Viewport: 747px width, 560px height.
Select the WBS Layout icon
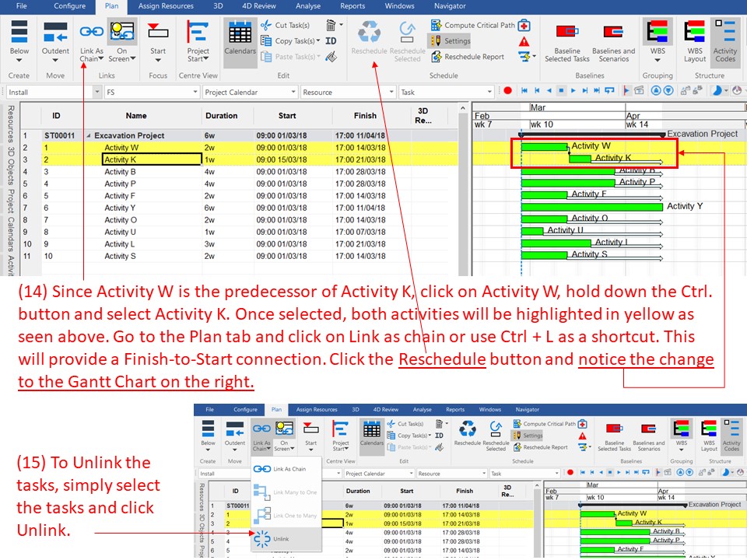click(695, 39)
